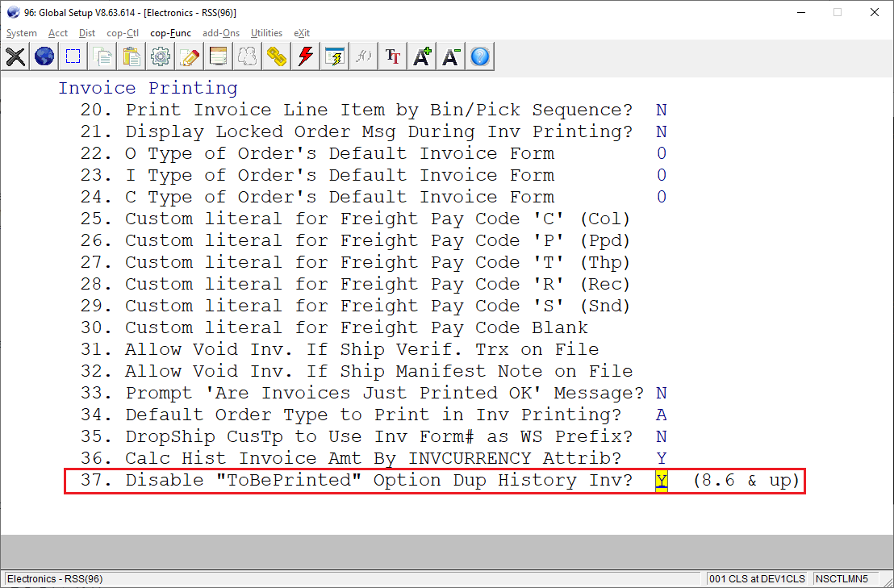Click 'Display Locked Order Msg During Inv Printing?'

coord(379,131)
